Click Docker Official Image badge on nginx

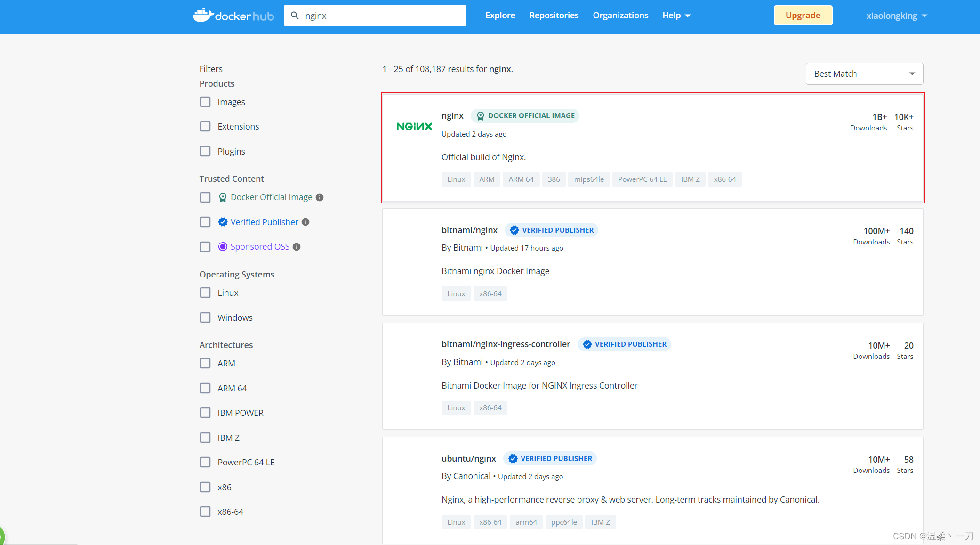coord(525,116)
